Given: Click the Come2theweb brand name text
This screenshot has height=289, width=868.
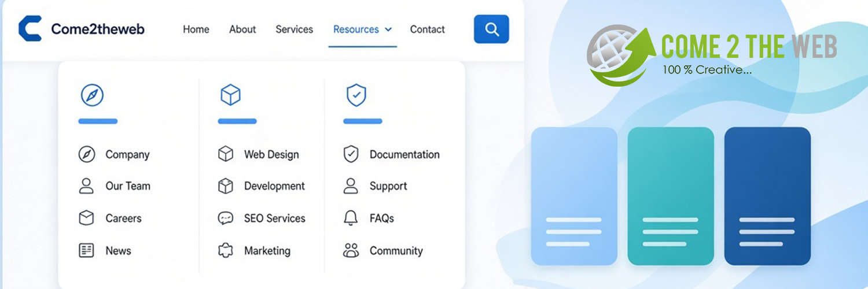Looking at the screenshot, I should pyautogui.click(x=98, y=29).
